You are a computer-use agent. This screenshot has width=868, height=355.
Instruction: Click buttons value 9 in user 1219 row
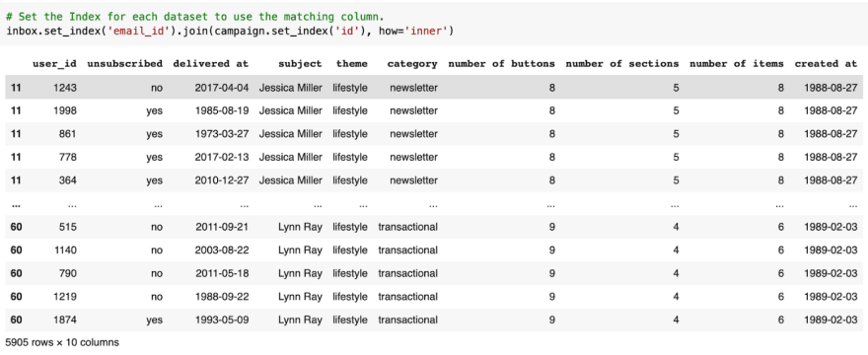point(551,297)
